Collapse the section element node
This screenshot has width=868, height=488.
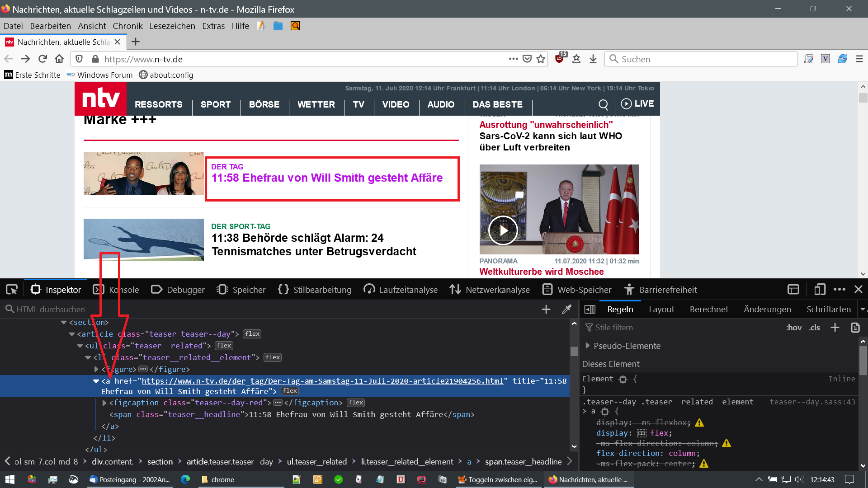tap(64, 322)
